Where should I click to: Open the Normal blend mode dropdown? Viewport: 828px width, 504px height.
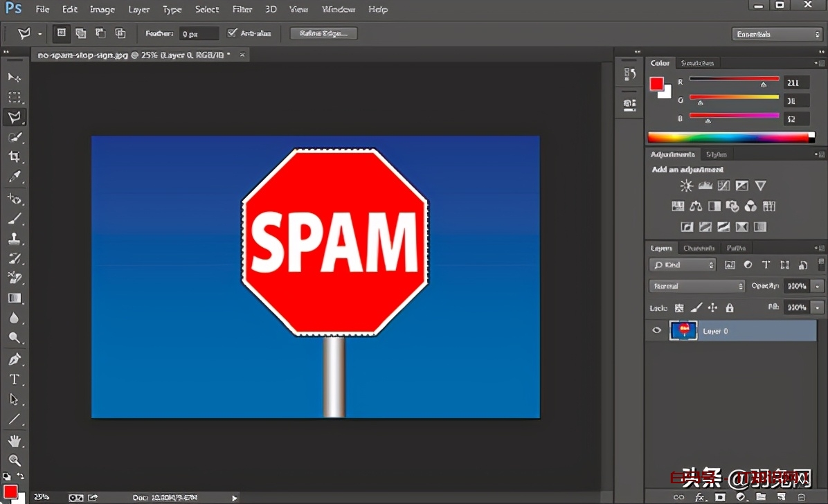[x=696, y=286]
